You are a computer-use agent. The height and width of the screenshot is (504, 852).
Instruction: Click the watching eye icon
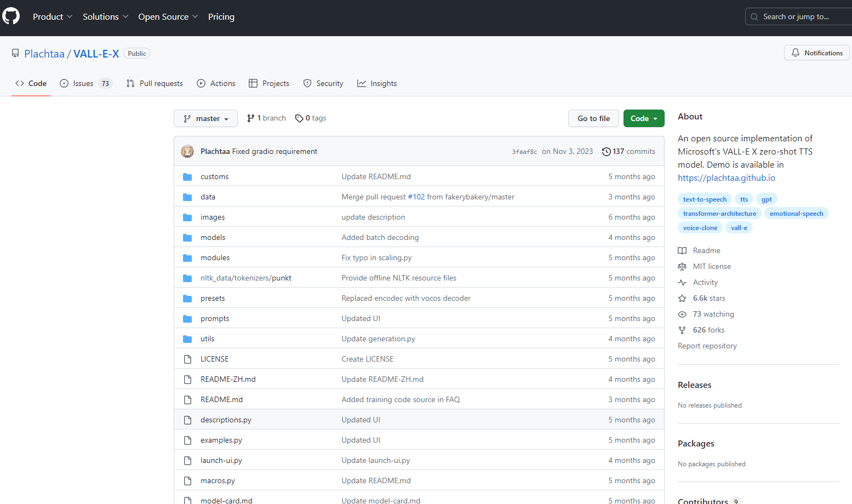(x=682, y=314)
